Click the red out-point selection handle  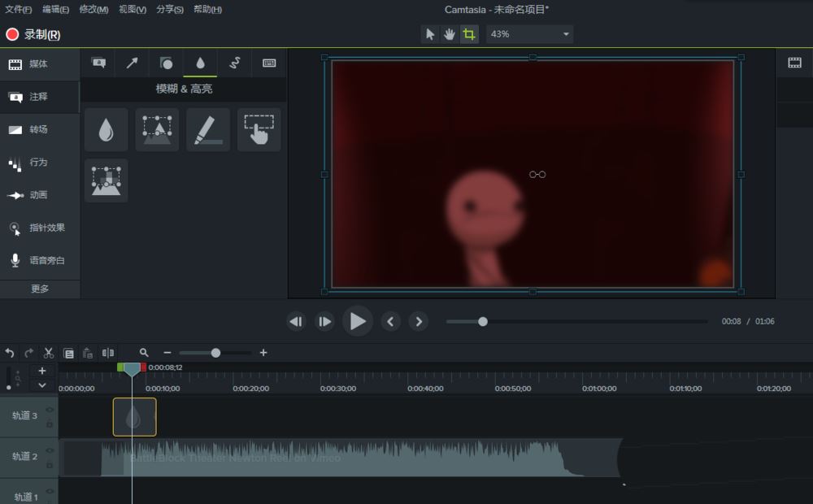coord(143,367)
